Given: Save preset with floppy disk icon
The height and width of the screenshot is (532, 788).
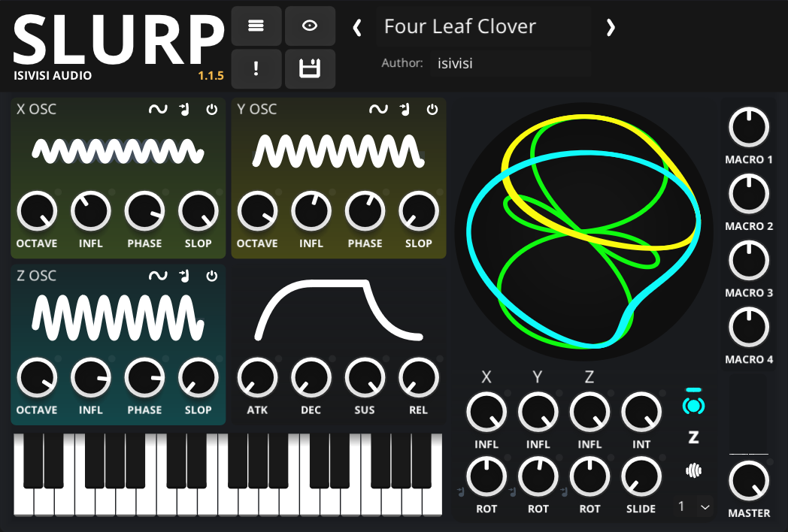Looking at the screenshot, I should coord(310,68).
